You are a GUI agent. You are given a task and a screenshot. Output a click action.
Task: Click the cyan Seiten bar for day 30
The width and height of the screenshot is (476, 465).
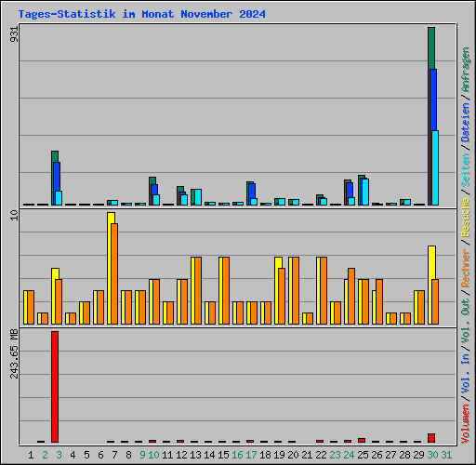point(435,167)
